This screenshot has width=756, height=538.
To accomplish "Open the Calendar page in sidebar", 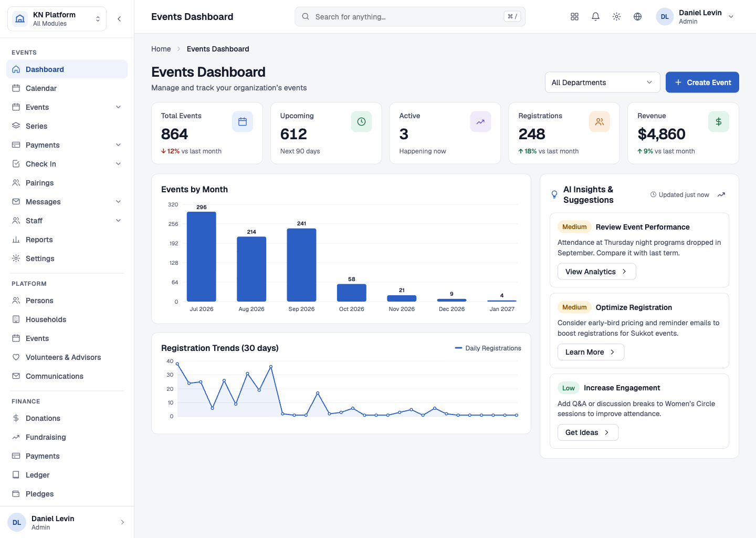I will (67, 88).
